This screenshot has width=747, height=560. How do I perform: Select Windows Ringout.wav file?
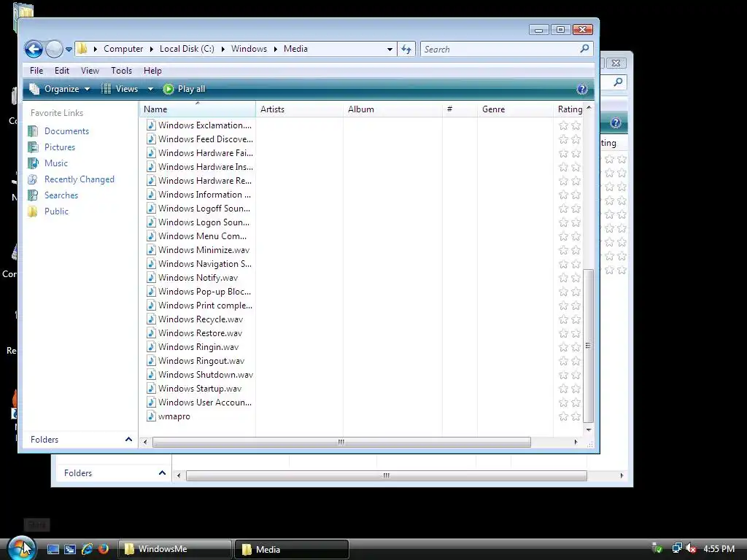pyautogui.click(x=201, y=360)
